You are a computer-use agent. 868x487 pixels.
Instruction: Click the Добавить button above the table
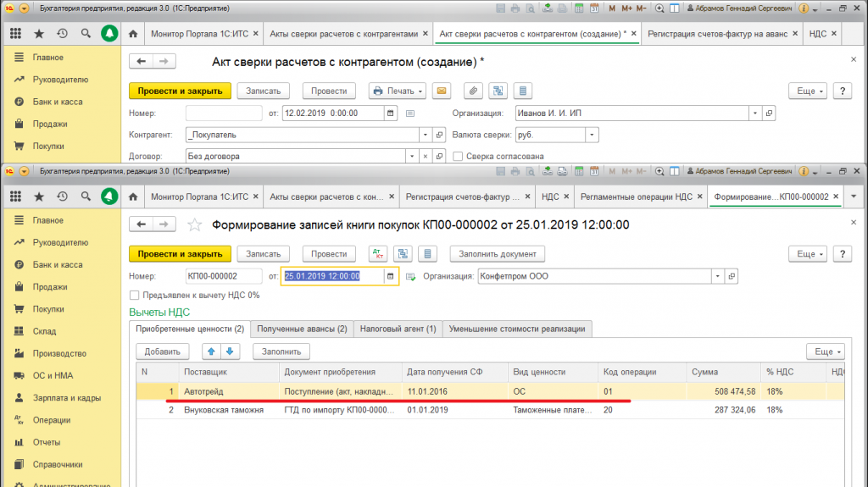[161, 351]
